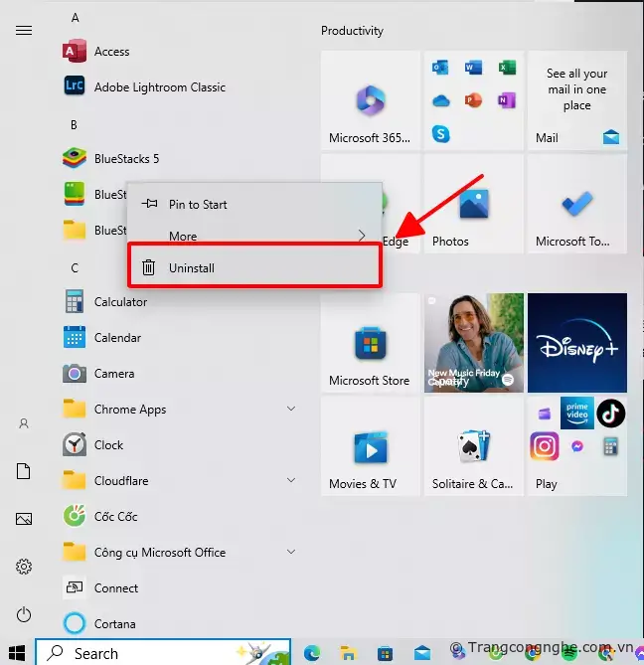644x665 pixels.
Task: Click the Power button in sidebar
Action: click(x=24, y=615)
